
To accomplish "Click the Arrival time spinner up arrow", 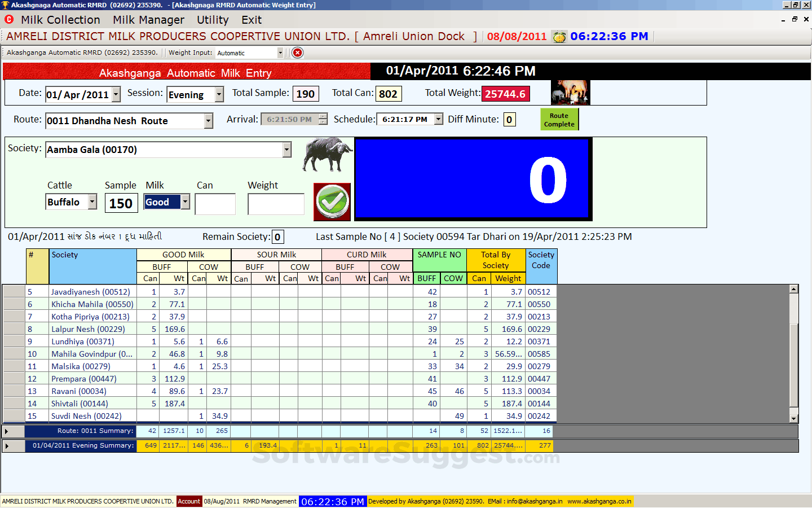I will coord(321,116).
